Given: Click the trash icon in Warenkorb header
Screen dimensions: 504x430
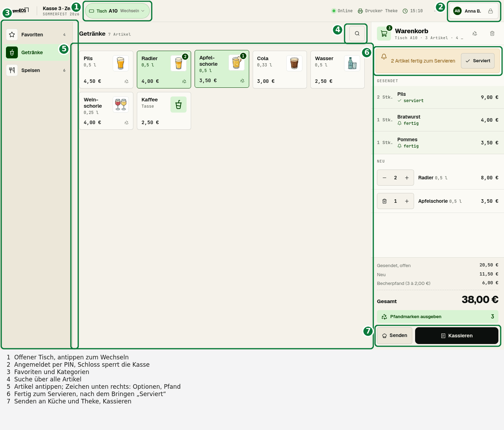Looking at the screenshot, I should pos(492,34).
